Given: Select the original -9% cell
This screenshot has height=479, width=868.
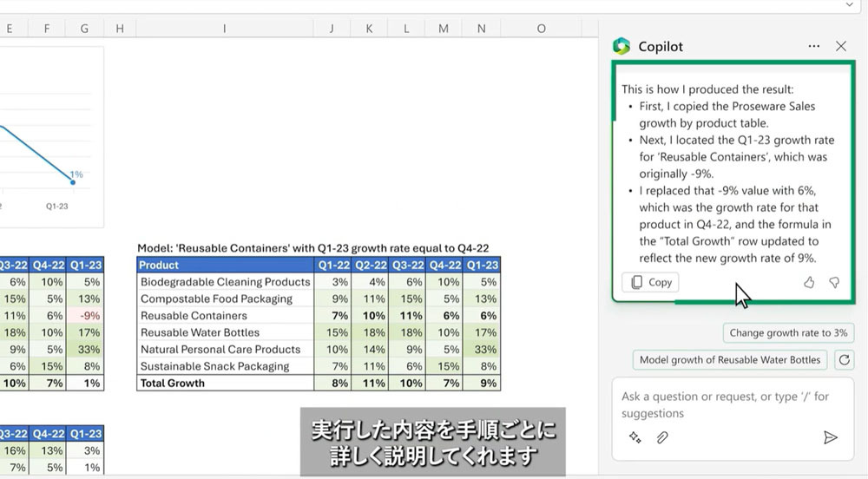Looking at the screenshot, I should click(85, 316).
